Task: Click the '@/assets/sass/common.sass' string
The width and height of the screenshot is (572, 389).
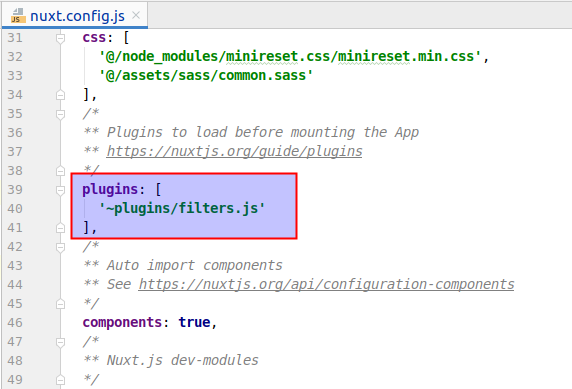Action: point(206,76)
